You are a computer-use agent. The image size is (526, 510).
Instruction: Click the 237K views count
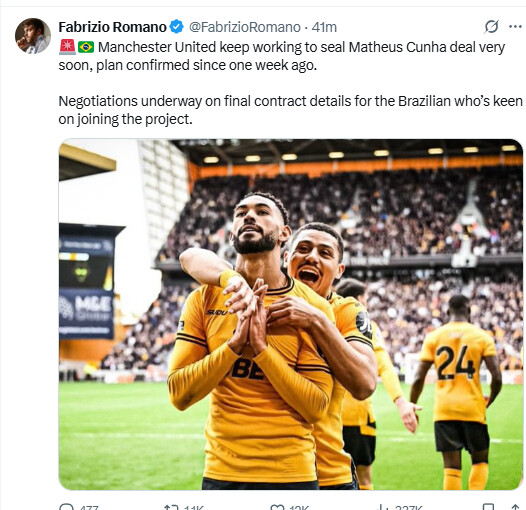pyautogui.click(x=409, y=507)
